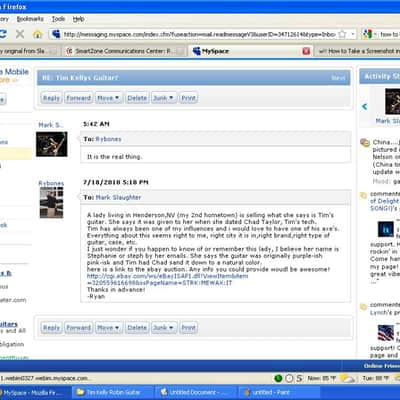This screenshot has width=400, height=400.
Task: Close the MySpace tab
Action: 306,51
